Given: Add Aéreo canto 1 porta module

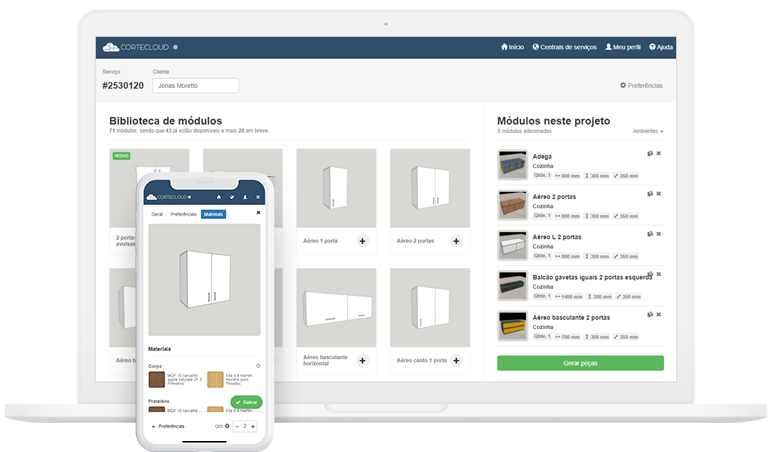Looking at the screenshot, I should tap(456, 360).
